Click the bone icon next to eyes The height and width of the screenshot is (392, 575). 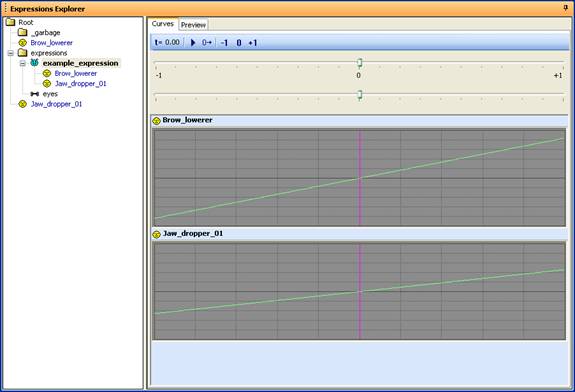click(x=35, y=94)
